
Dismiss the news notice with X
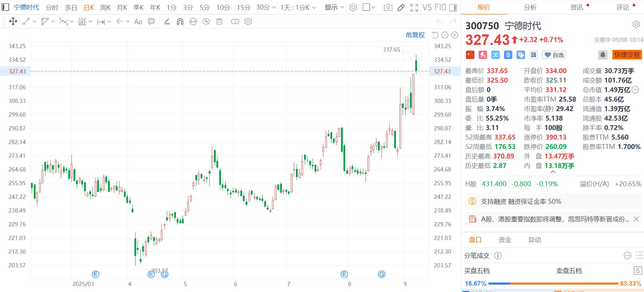click(x=636, y=219)
